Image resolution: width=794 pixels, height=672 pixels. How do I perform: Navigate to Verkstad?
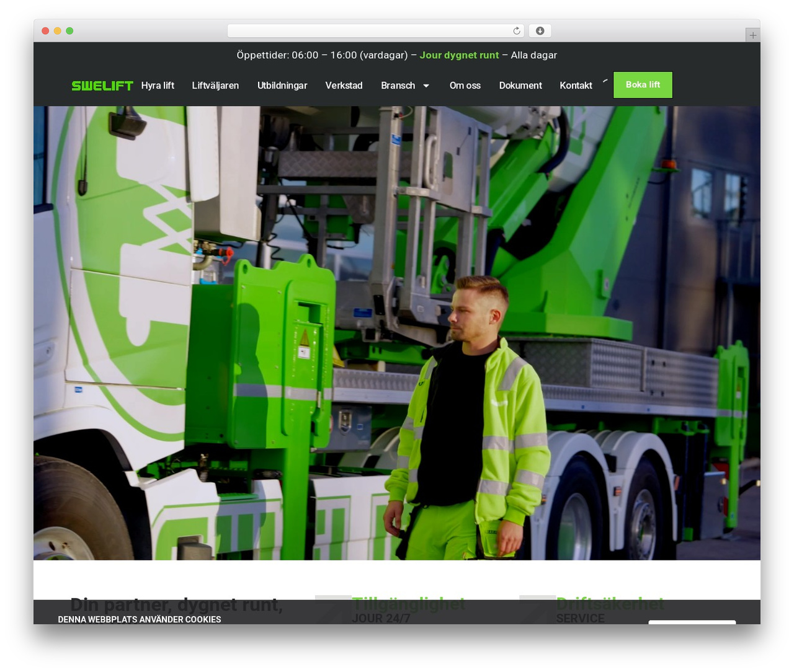(x=344, y=86)
